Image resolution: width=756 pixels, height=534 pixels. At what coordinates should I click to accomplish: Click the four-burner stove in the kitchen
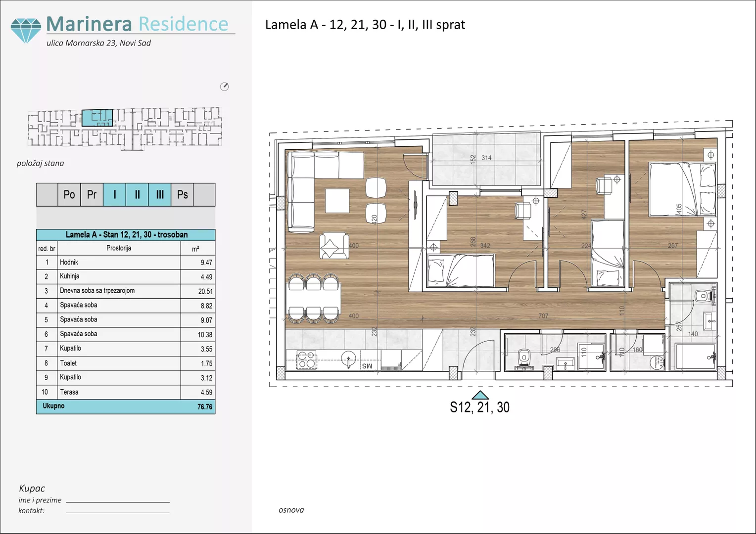click(307, 359)
